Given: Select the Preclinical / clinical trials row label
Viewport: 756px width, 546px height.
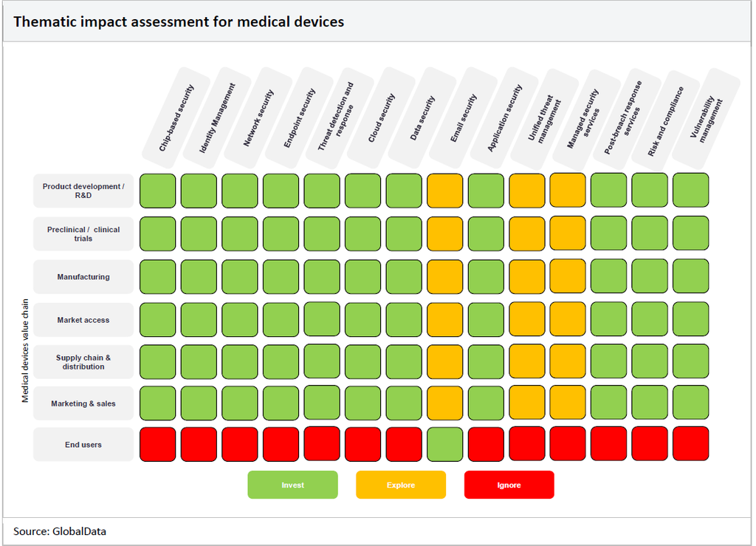Looking at the screenshot, I should click(x=83, y=234).
